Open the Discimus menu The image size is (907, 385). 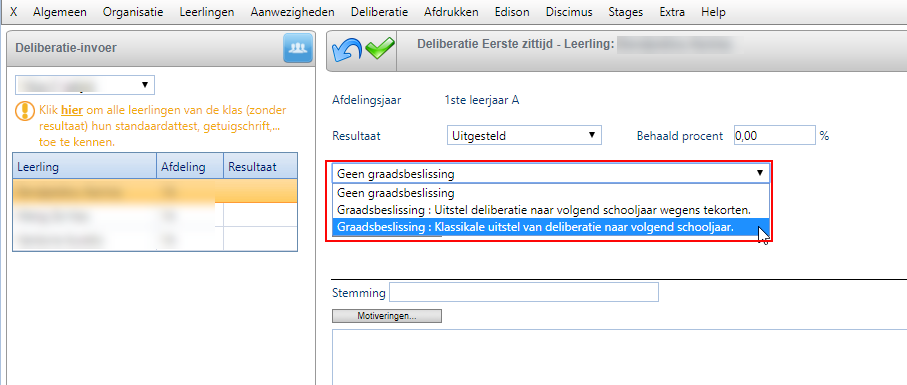pyautogui.click(x=569, y=12)
